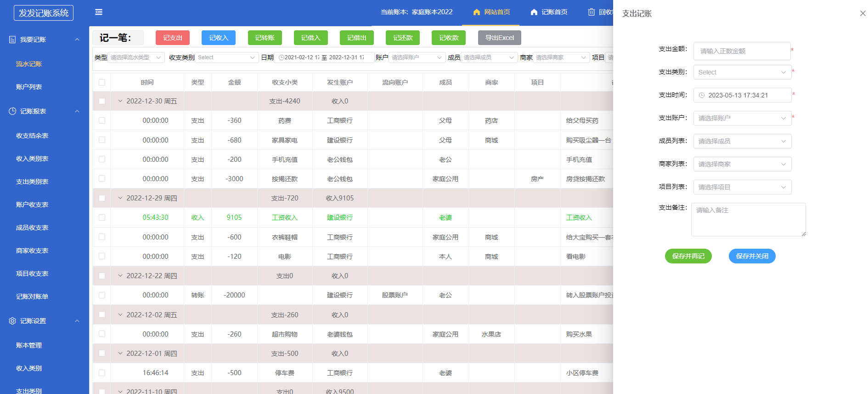The width and height of the screenshot is (868, 394).
Task: Click the 记账报表 pie chart icon
Action: click(12, 111)
